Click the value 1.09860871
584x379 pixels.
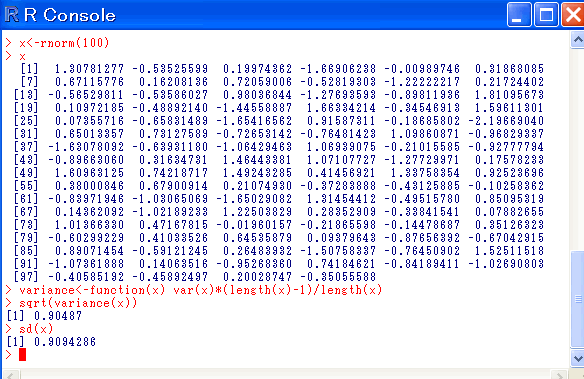click(425, 134)
